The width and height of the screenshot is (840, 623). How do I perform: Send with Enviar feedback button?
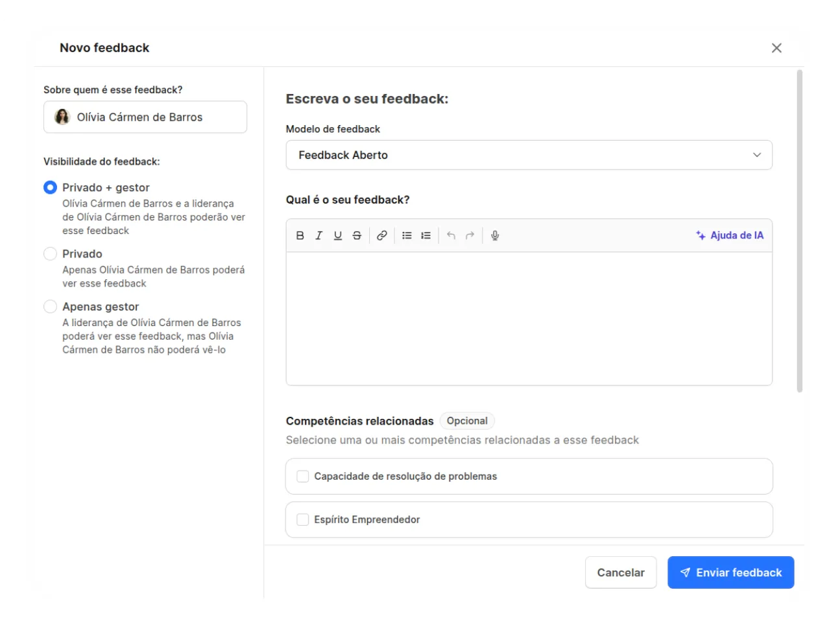[731, 572]
